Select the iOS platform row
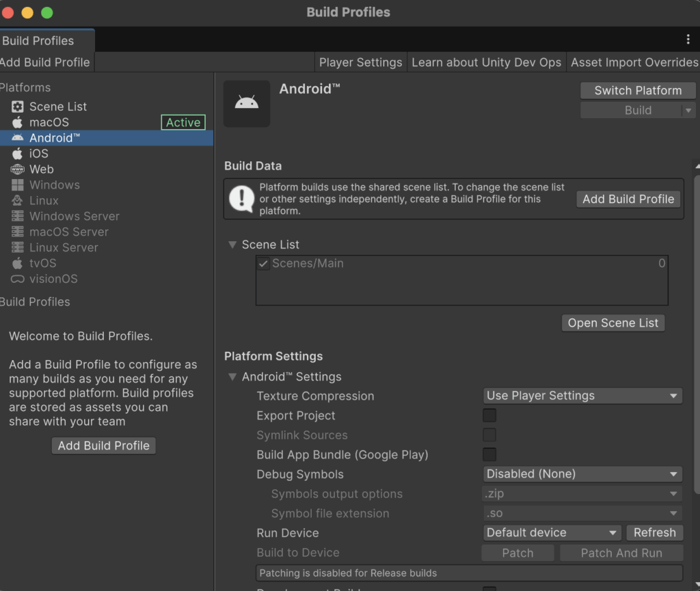The height and width of the screenshot is (591, 700). click(x=106, y=154)
